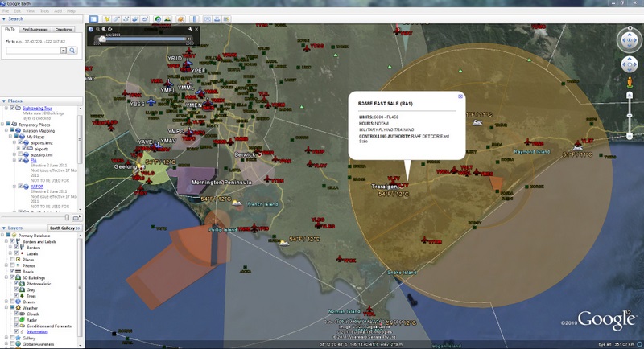Uncheck the Roads layer checkbox

tap(12, 272)
